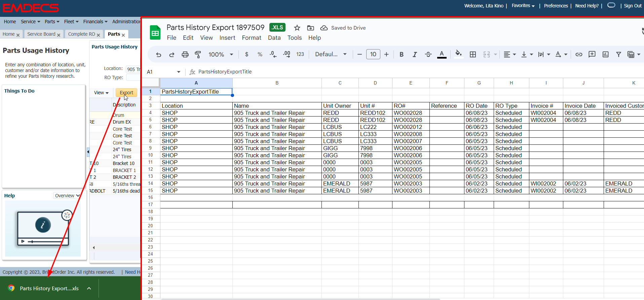Play the Help overview video thumbnail
Viewport: 644px width, 300px height.
tap(43, 229)
